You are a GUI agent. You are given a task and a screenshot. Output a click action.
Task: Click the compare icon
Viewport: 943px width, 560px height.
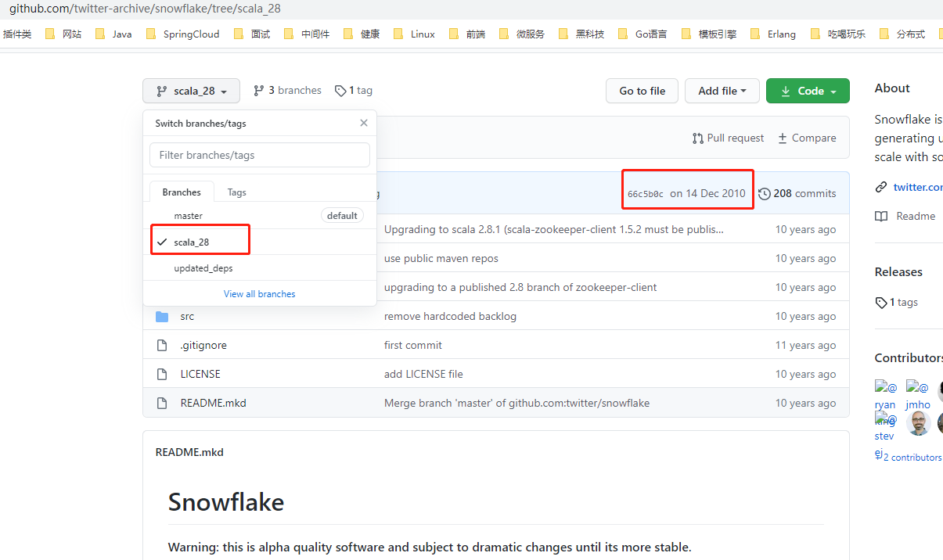click(x=783, y=138)
